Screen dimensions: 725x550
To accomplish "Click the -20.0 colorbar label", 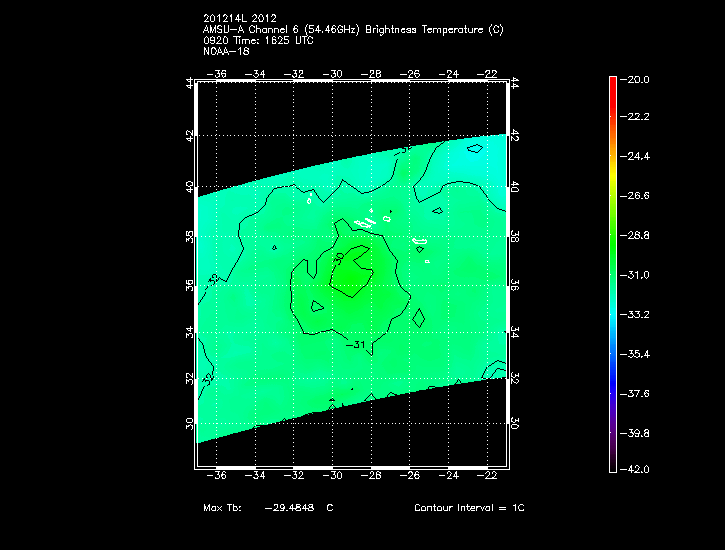I will 636,79.
